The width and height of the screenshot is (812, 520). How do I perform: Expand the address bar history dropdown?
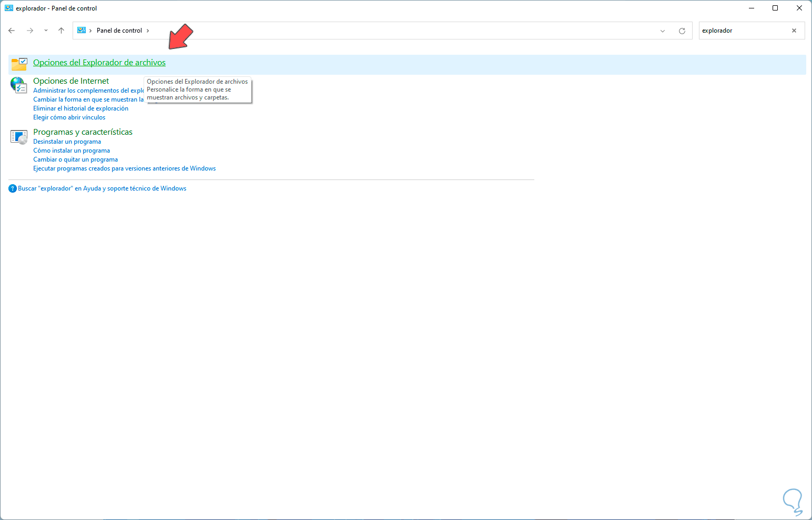click(663, 31)
